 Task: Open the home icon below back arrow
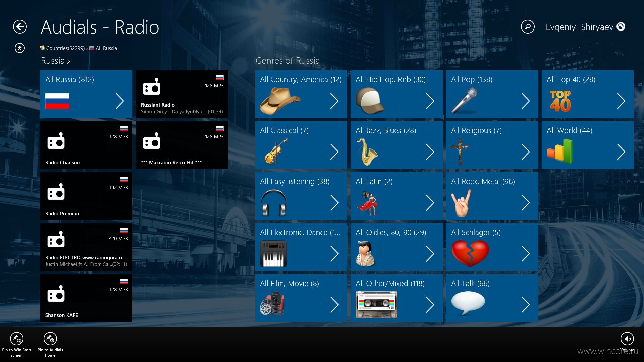coord(20,48)
